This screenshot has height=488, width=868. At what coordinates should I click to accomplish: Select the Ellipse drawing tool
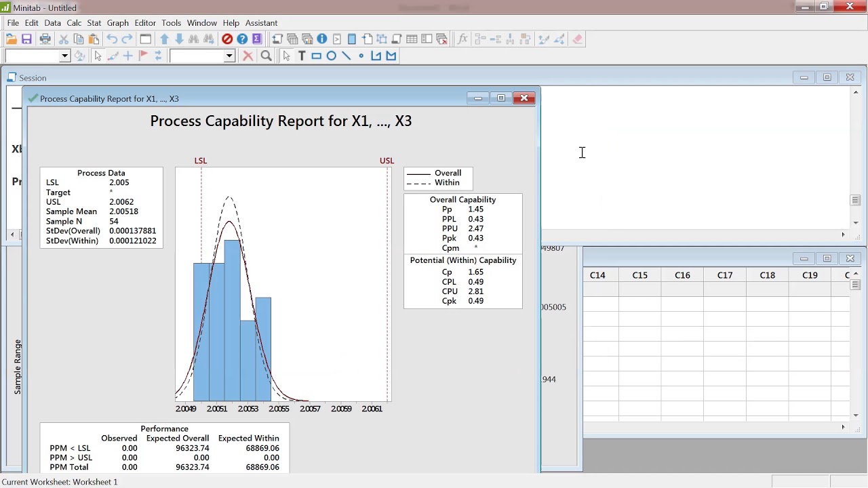click(332, 56)
